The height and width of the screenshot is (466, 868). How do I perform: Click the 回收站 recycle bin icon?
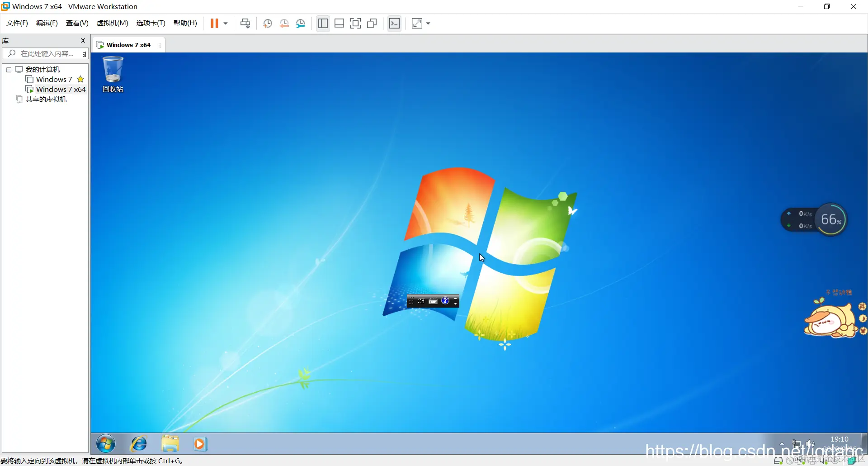[113, 74]
